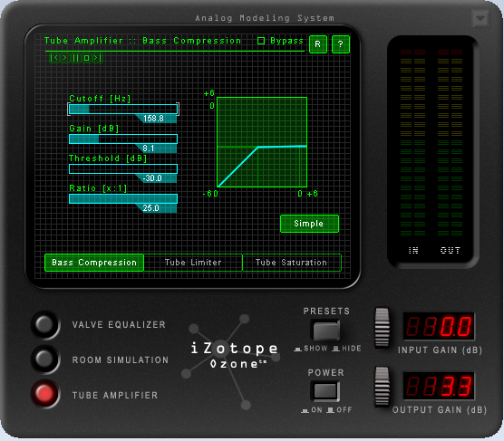Screen dimensions: 504x441
Task: Enable the Valve Equalizer module button
Action: (45, 324)
